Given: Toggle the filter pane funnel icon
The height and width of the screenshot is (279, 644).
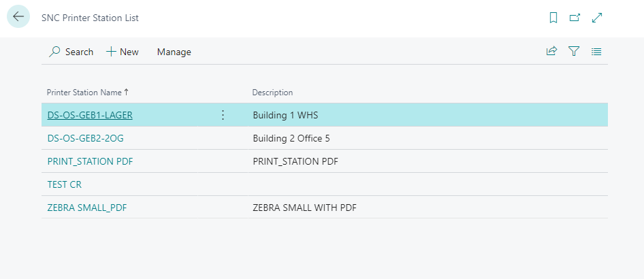Looking at the screenshot, I should pos(574,51).
